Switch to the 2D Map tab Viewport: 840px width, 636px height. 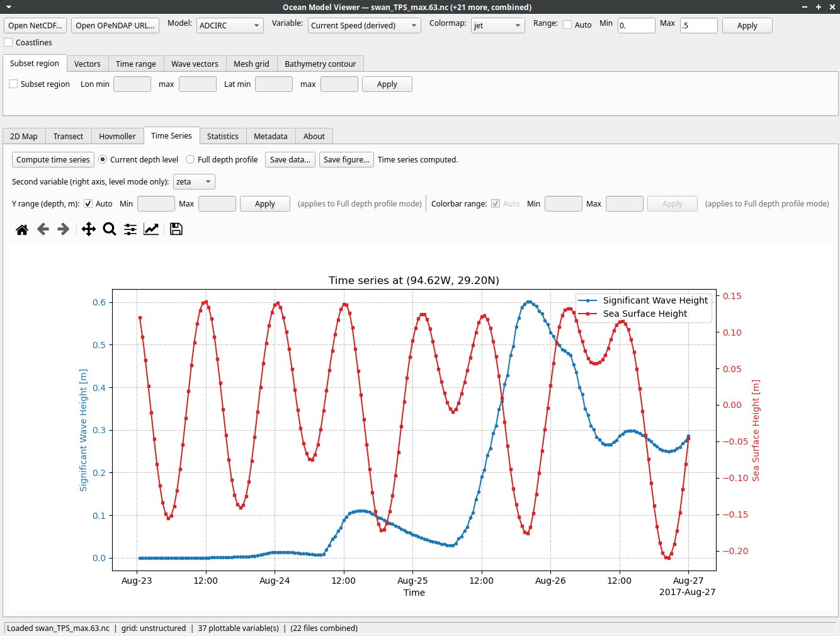point(24,136)
